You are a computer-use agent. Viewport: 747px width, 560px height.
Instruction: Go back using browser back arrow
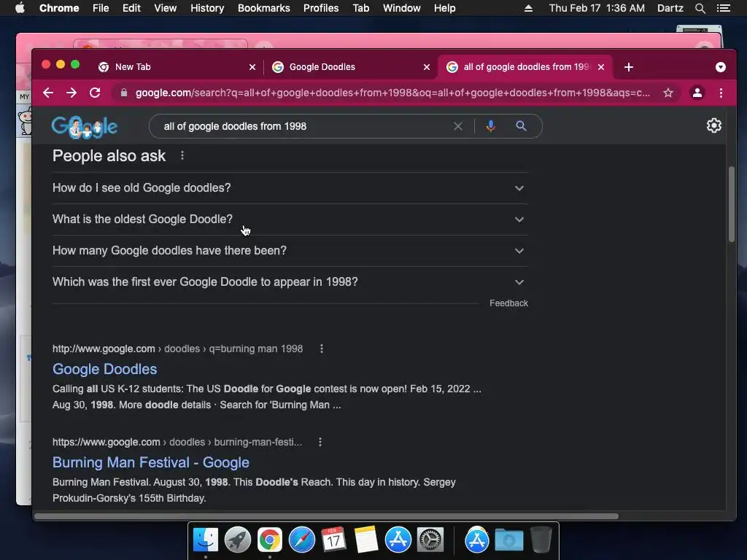48,93
